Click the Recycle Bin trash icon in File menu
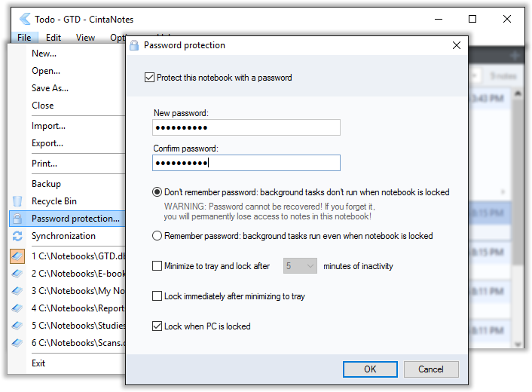The image size is (532, 392). tap(17, 201)
